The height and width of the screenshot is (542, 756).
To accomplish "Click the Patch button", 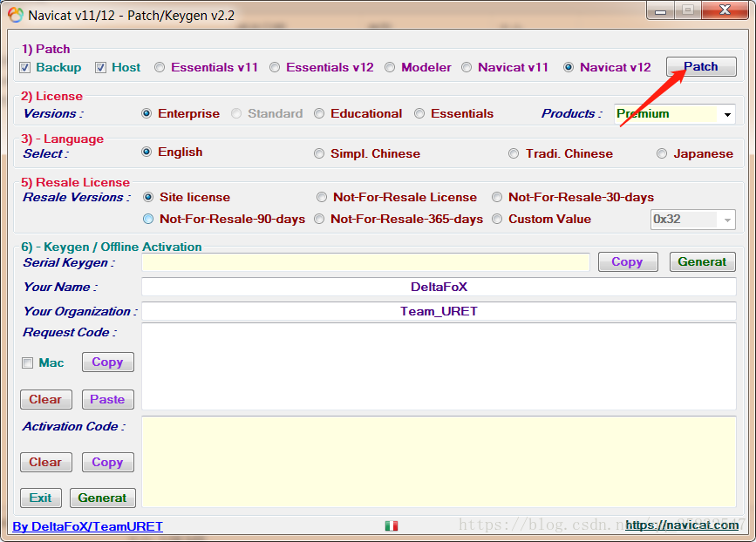I will point(701,67).
